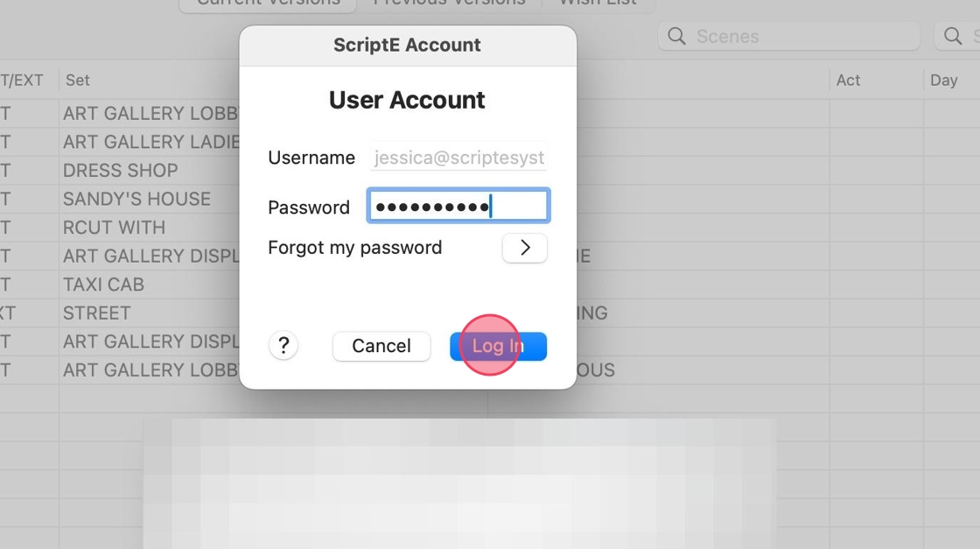Open help with the question mark button
The height and width of the screenshot is (549, 980).
point(283,345)
